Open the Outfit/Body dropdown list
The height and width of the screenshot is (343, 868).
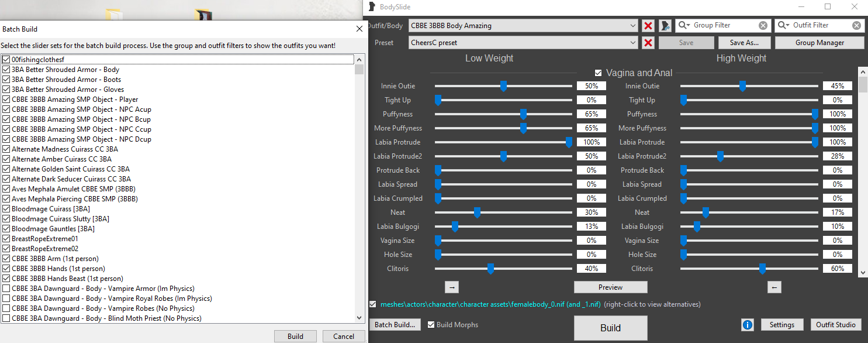634,26
